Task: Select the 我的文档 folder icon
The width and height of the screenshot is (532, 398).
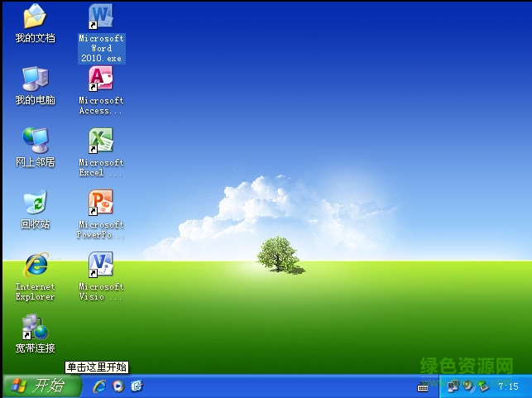Action: click(x=35, y=17)
